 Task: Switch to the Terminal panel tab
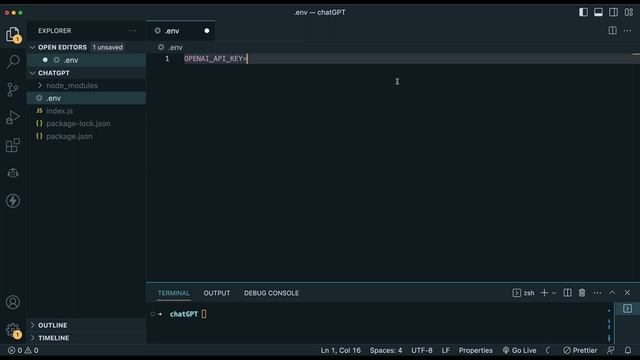pyautogui.click(x=173, y=293)
